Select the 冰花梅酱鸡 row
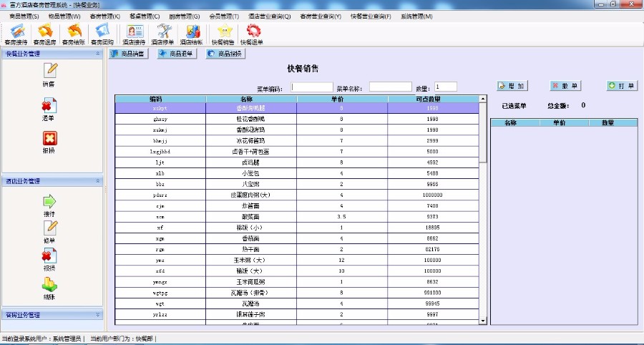Image resolution: width=644 pixels, height=345 pixels. coord(297,141)
